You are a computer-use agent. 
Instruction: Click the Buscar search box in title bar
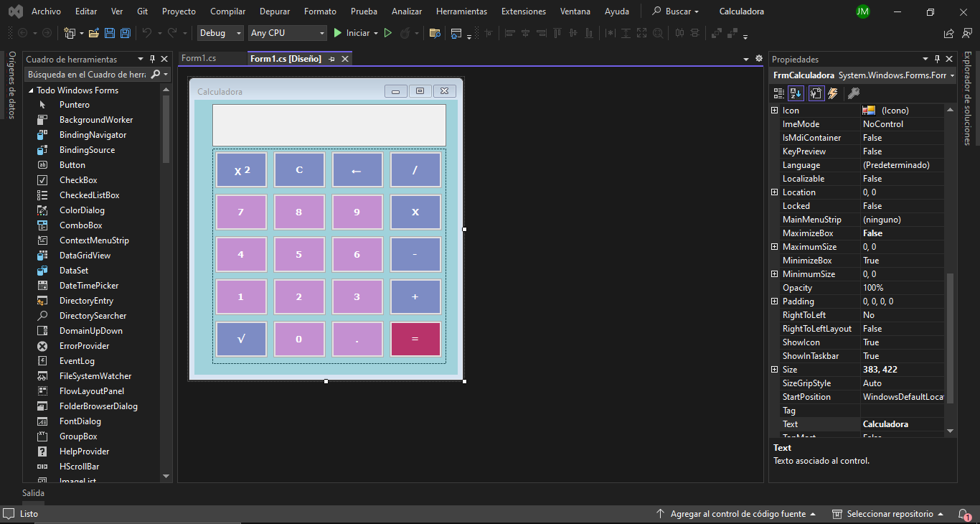(x=676, y=11)
